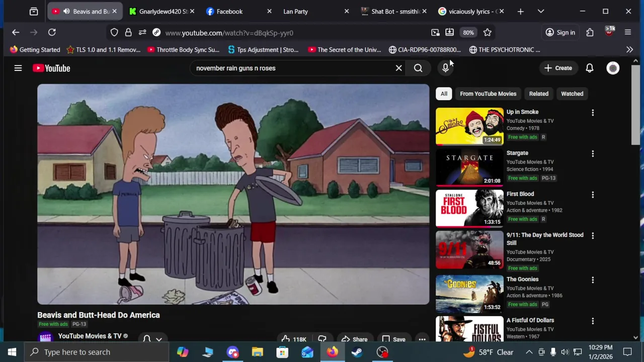Go to YouTube home via logo
This screenshot has width=644, height=362.
click(x=51, y=68)
